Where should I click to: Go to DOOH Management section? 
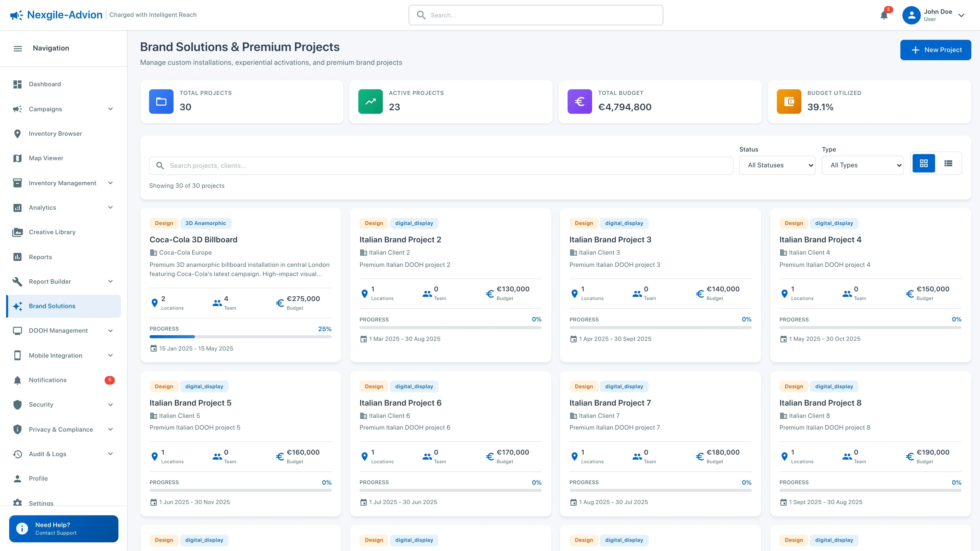[x=58, y=330]
